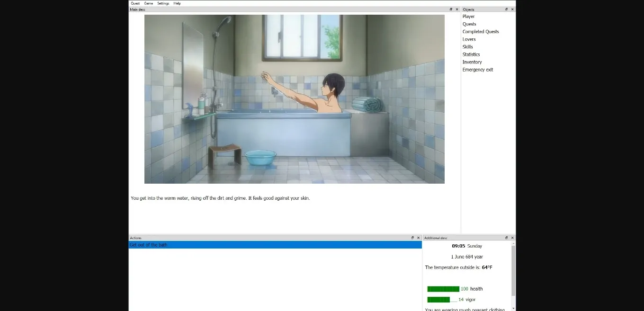
Task: Click the scrollbar down arrow in Additional desc
Action: pos(512,307)
